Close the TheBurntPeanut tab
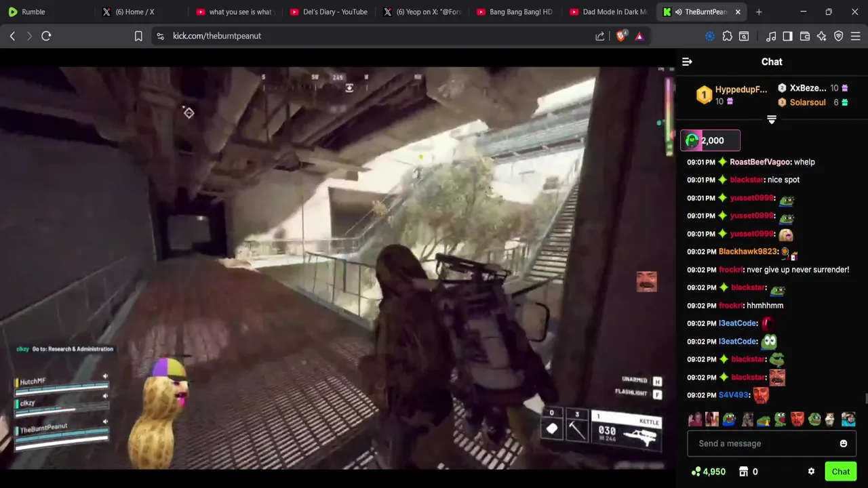Viewport: 868px width, 488px height. tap(738, 12)
